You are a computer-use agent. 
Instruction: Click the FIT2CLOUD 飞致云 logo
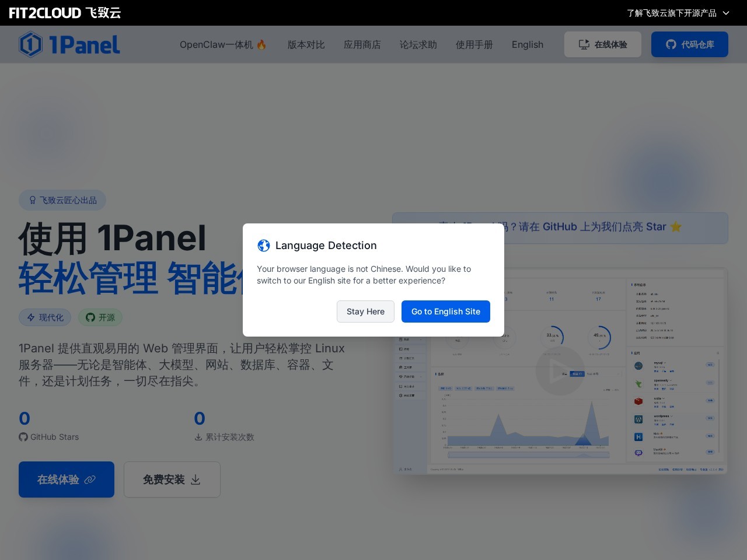pyautogui.click(x=65, y=13)
